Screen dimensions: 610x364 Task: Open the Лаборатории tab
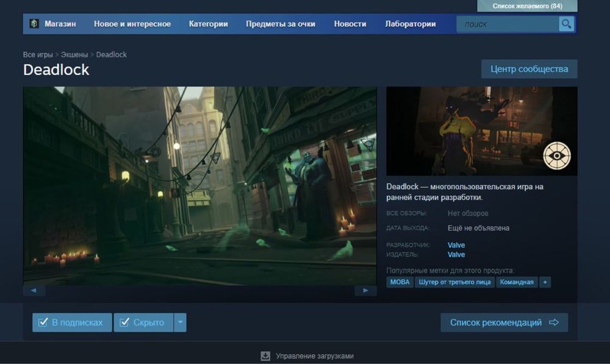411,24
